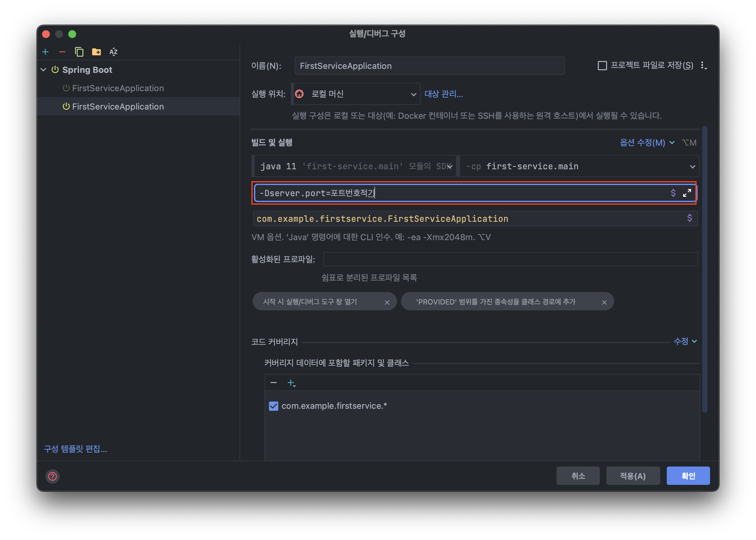Viewport: 756px width, 540px height.
Task: Copy the selected configuration
Action: [x=79, y=52]
